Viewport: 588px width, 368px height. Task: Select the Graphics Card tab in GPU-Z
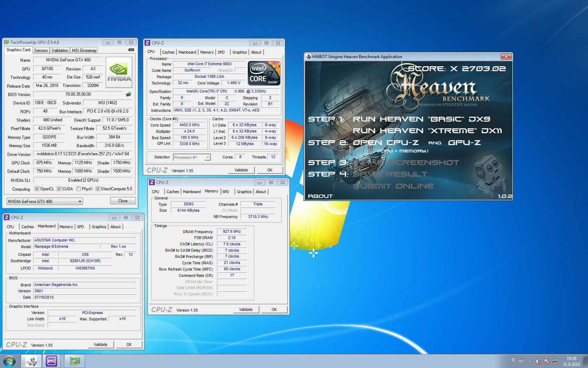tap(18, 50)
